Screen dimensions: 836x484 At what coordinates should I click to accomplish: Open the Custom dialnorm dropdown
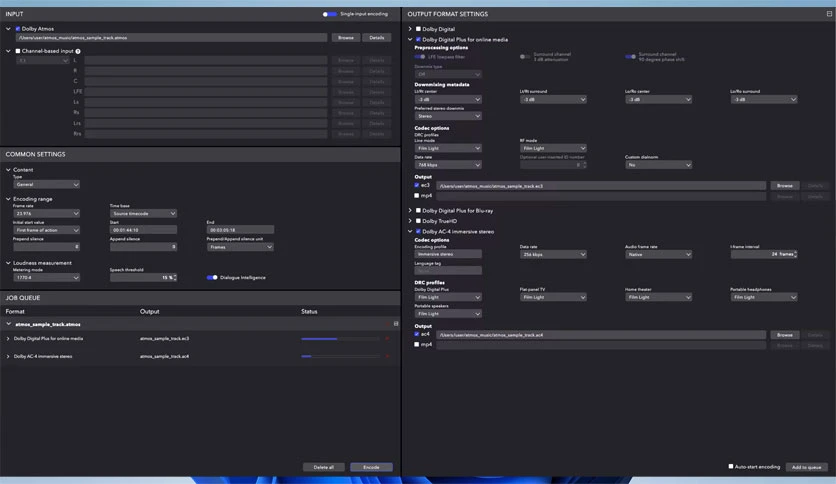[658, 165]
